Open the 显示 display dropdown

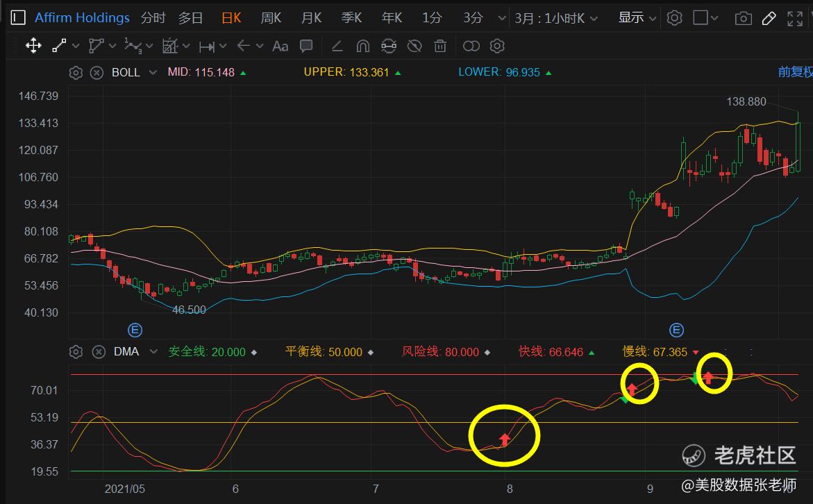pos(637,18)
